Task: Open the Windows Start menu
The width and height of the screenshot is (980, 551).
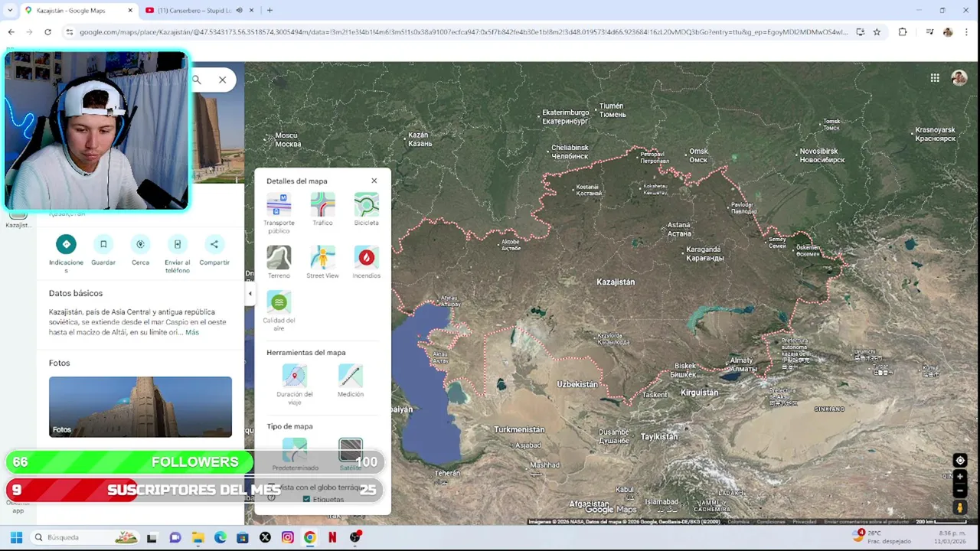Action: 16,537
